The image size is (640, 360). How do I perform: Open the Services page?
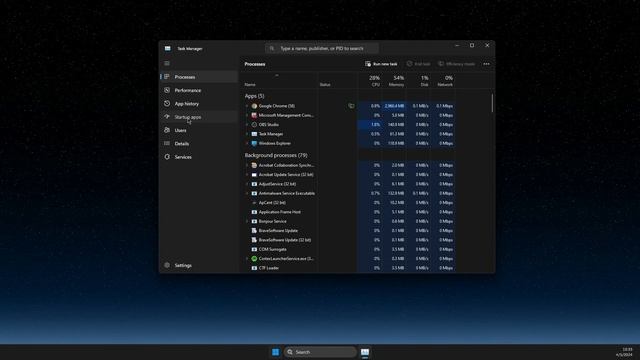click(x=199, y=157)
